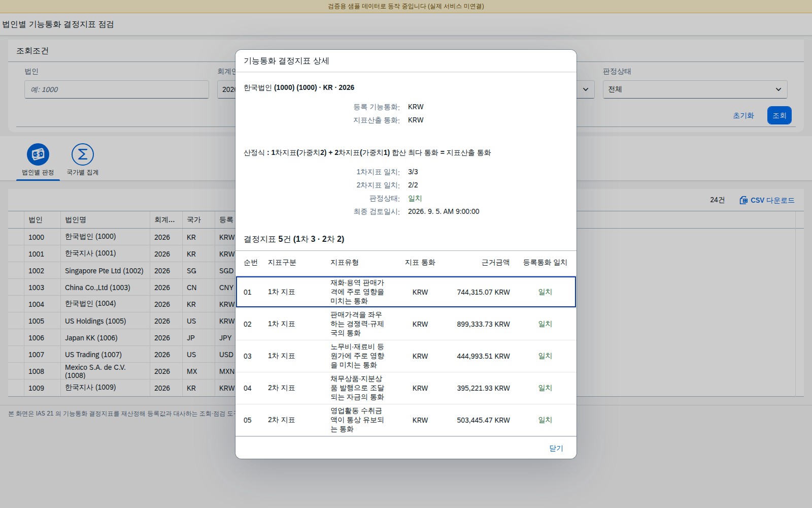Select indicator row 05 영업활동 수취금액

pyautogui.click(x=406, y=420)
